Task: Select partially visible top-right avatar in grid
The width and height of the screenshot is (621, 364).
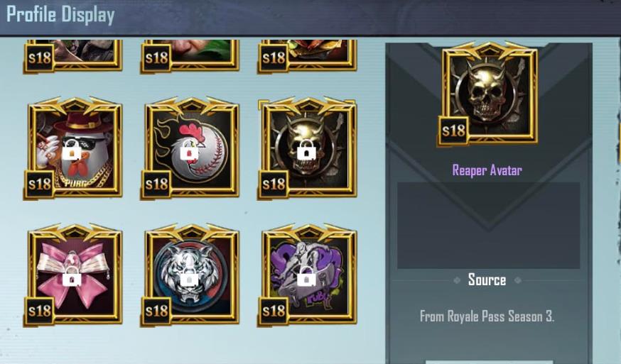Action: tap(308, 56)
